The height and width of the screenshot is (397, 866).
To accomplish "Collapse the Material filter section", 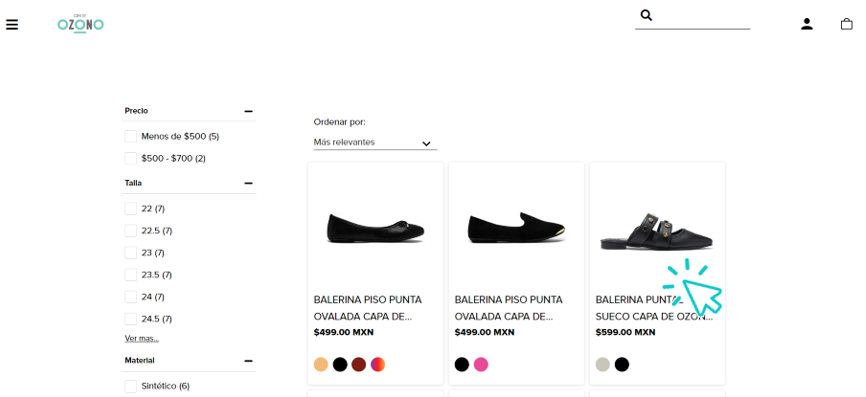I will (x=249, y=361).
